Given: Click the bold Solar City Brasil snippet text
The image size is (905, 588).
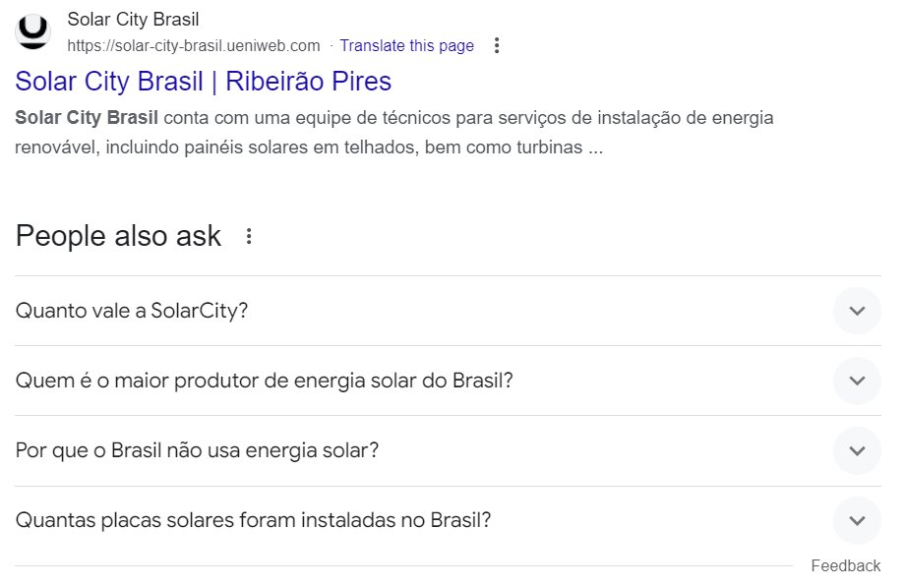Looking at the screenshot, I should [87, 118].
